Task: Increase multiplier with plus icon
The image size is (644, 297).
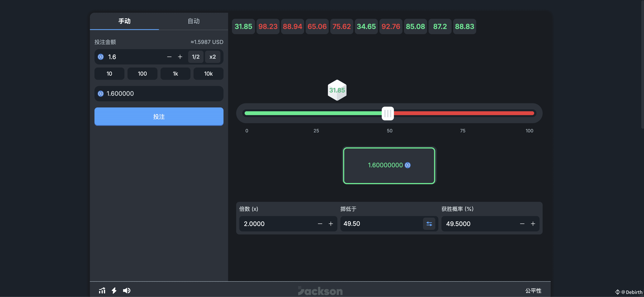Action: point(330,224)
